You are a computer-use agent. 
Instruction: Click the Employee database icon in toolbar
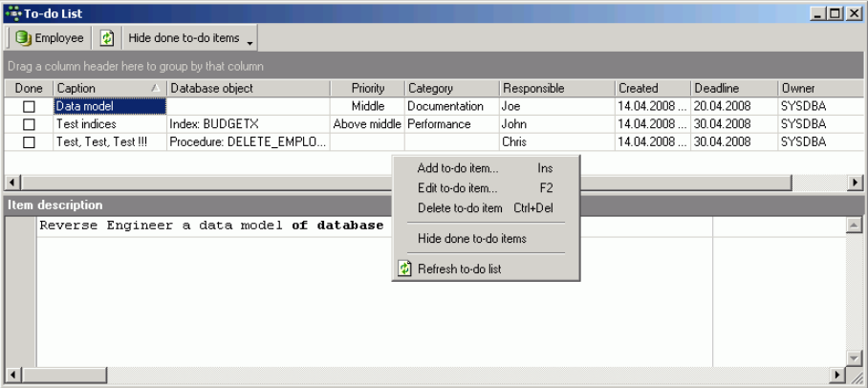[22, 40]
